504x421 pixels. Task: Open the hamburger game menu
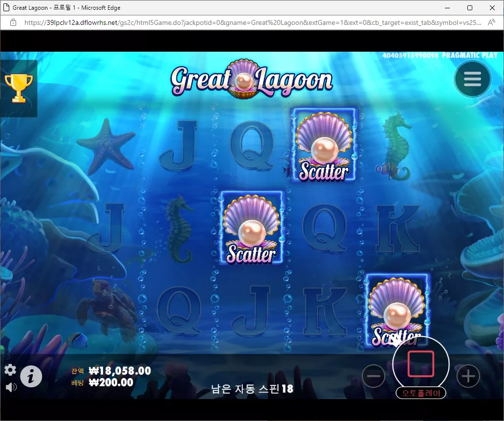click(x=472, y=79)
